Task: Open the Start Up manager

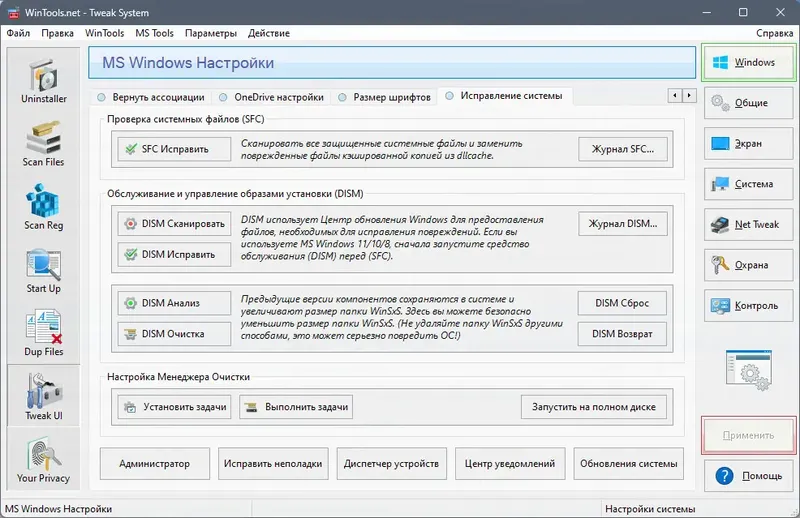Action: [x=43, y=270]
